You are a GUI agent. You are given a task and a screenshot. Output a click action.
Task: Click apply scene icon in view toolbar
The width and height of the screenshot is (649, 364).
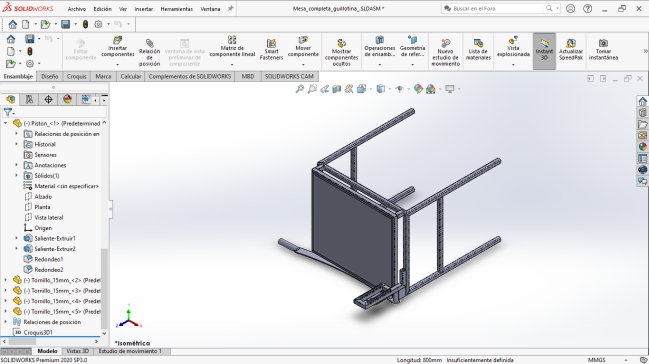430,89
